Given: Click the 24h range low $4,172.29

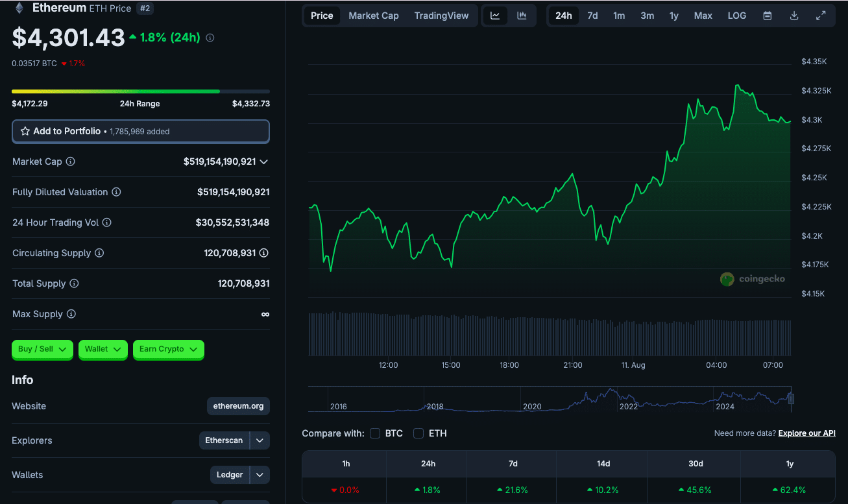Looking at the screenshot, I should (30, 104).
